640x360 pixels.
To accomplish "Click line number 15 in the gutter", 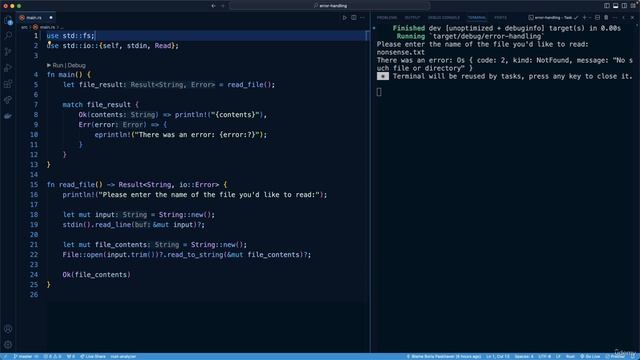I will (34, 184).
